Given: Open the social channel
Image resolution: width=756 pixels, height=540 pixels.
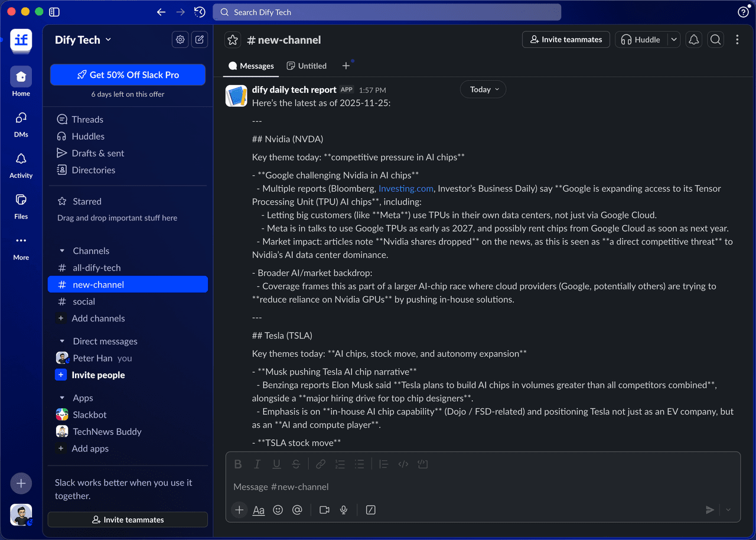Looking at the screenshot, I should pyautogui.click(x=84, y=301).
